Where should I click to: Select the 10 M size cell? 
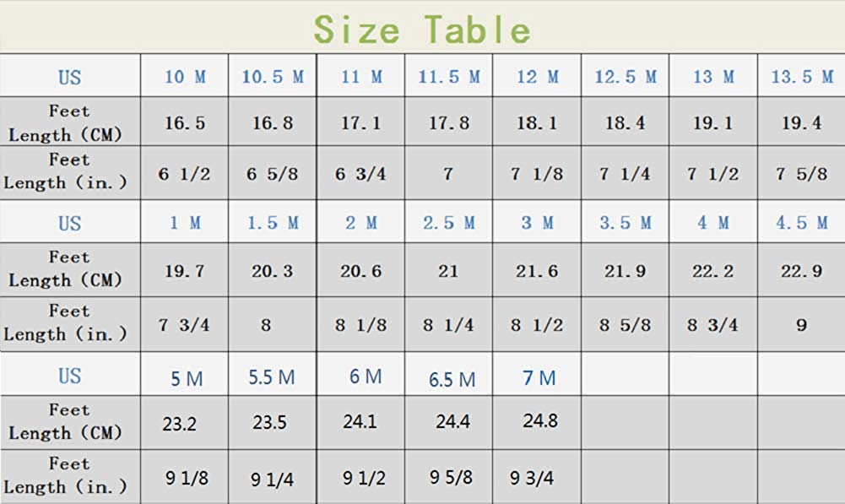click(x=185, y=77)
